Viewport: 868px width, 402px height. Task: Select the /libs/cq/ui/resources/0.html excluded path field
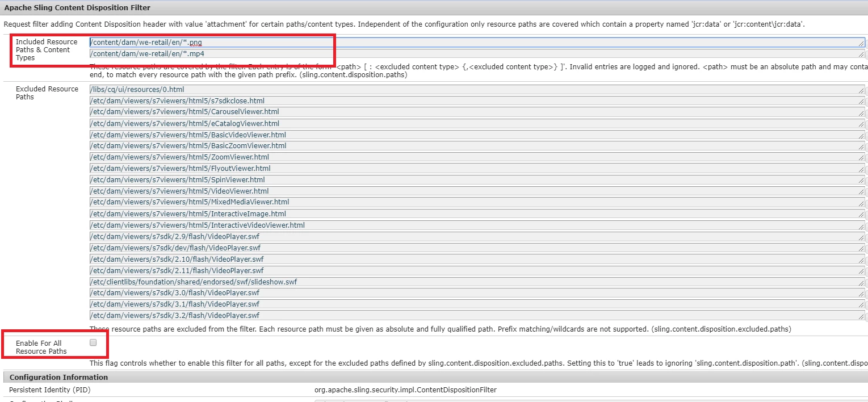[x=477, y=90]
